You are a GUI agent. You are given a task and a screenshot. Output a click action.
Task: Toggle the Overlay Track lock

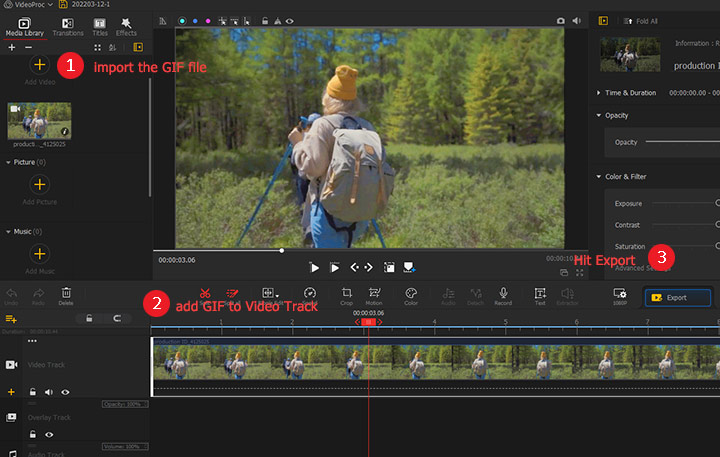(33, 435)
